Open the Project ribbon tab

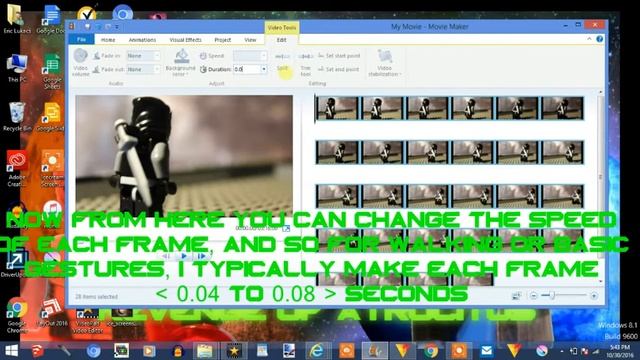pyautogui.click(x=222, y=40)
